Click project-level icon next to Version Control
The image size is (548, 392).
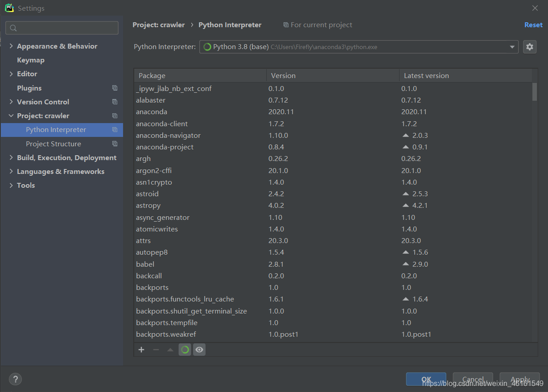click(115, 102)
